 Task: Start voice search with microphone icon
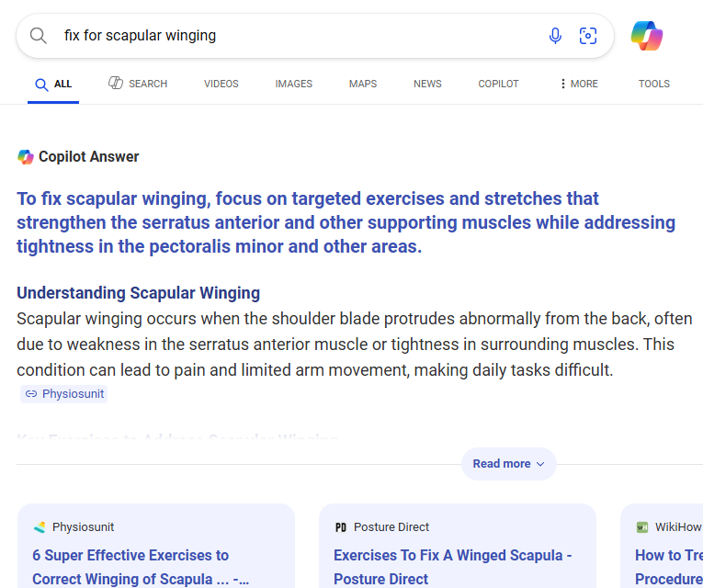tap(555, 36)
